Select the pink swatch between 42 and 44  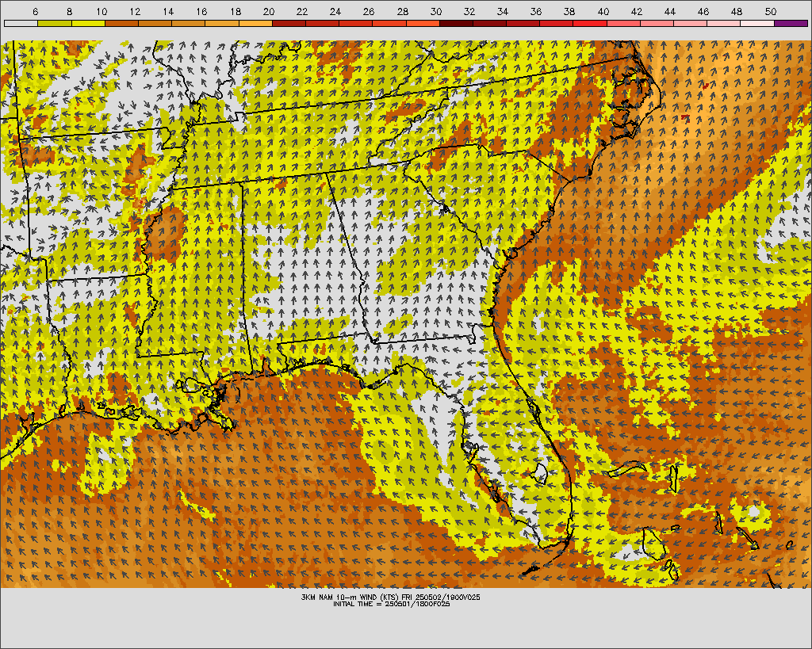[657, 23]
